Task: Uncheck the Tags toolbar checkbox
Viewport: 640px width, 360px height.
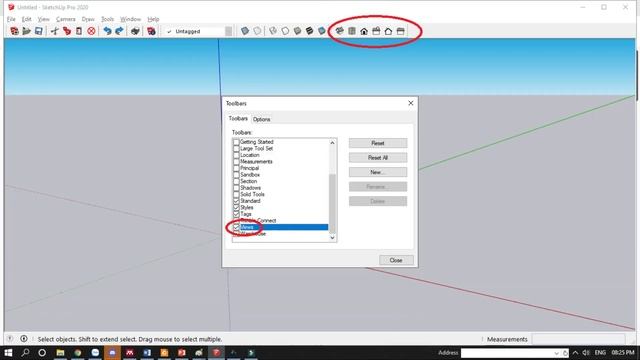Action: (236, 214)
